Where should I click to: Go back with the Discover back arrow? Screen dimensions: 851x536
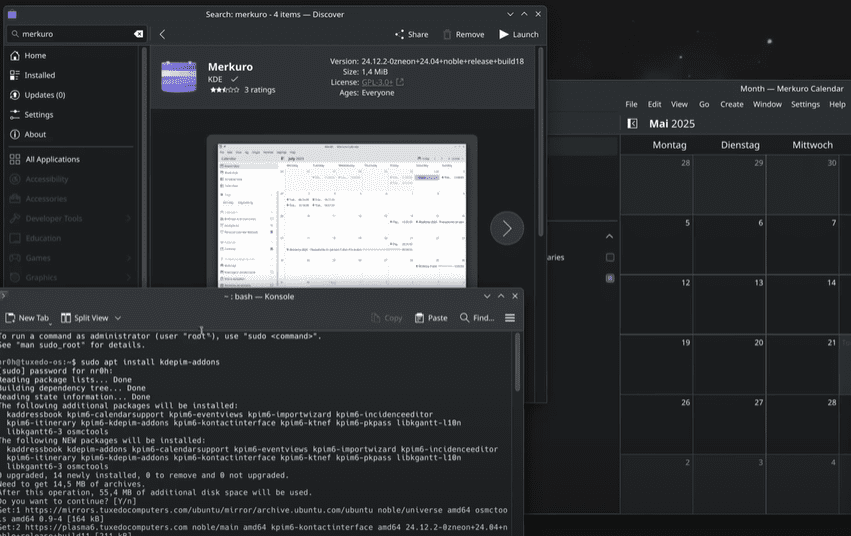(x=162, y=34)
